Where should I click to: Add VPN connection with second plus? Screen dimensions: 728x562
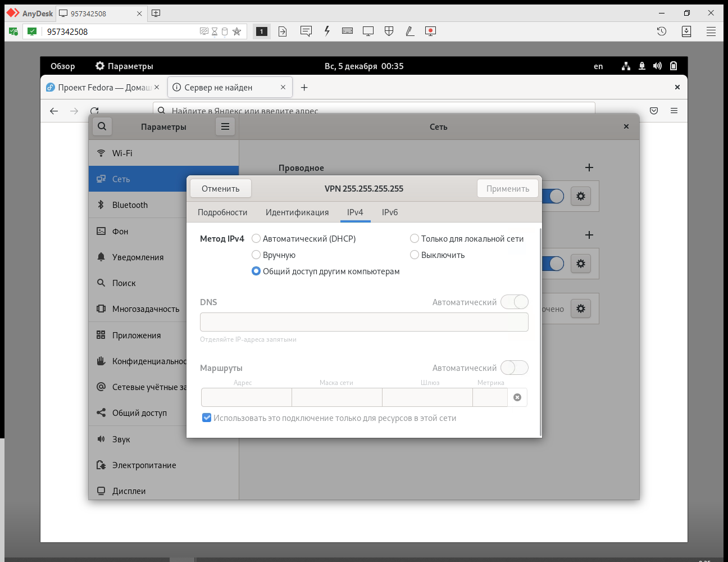(x=589, y=235)
